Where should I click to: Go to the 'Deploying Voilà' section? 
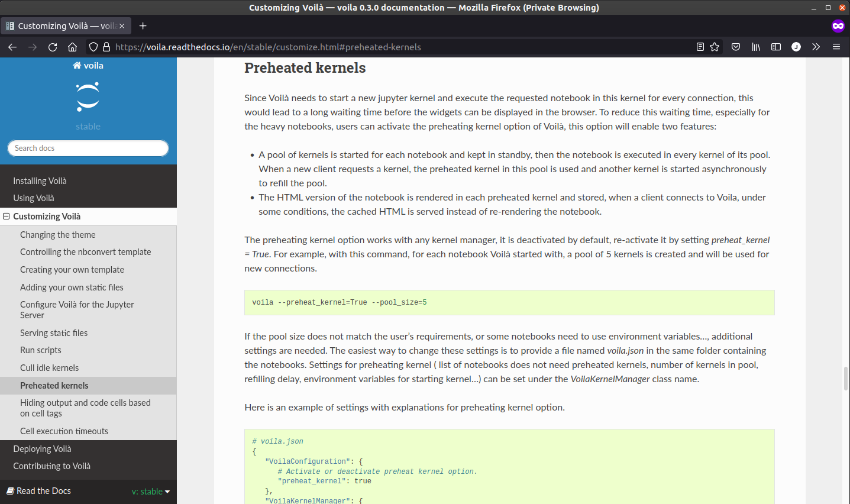pyautogui.click(x=41, y=448)
